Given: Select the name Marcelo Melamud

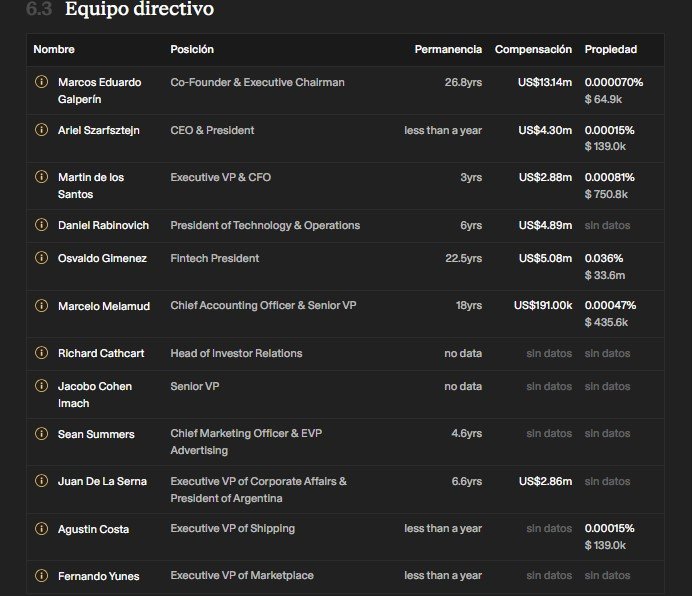Looking at the screenshot, I should [x=104, y=306].
